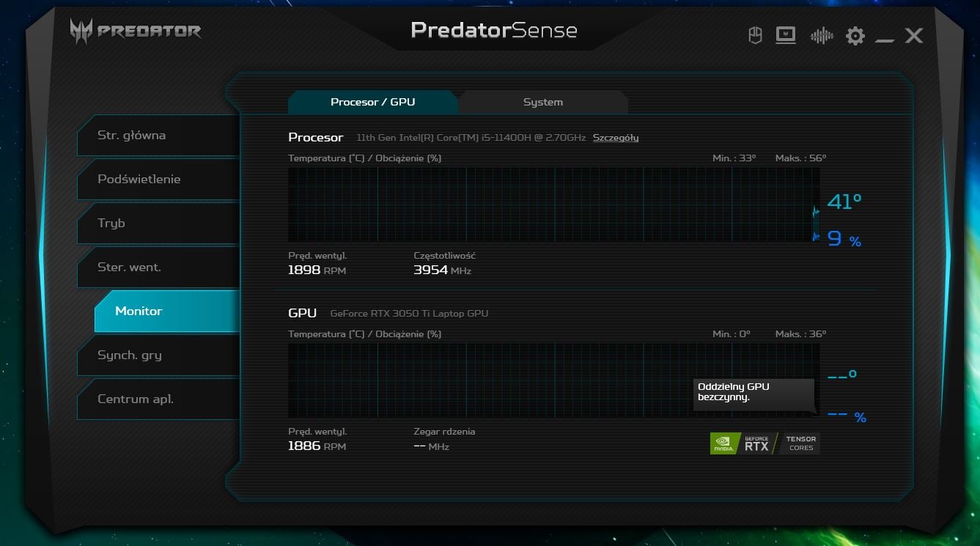
Task: Select Monitor in sidebar
Action: tap(167, 311)
